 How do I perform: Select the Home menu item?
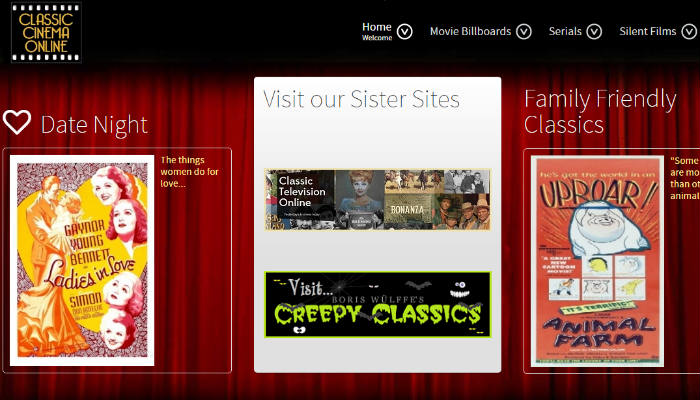click(377, 27)
